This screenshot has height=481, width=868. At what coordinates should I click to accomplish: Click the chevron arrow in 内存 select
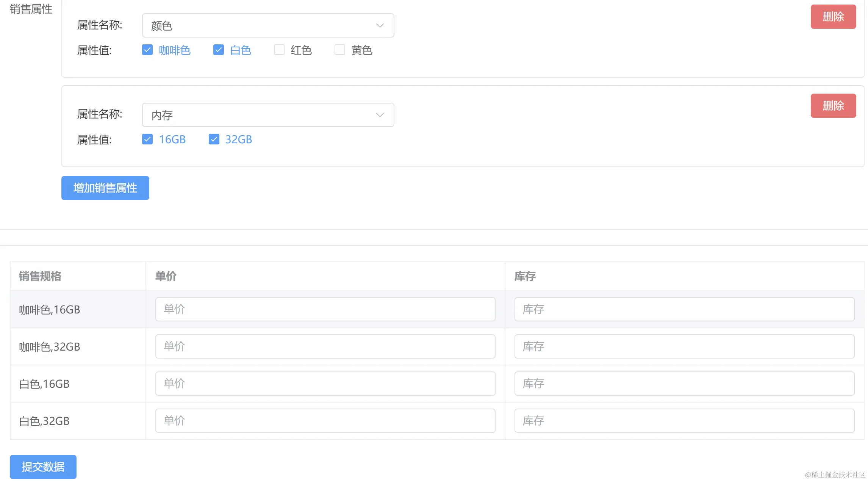380,115
